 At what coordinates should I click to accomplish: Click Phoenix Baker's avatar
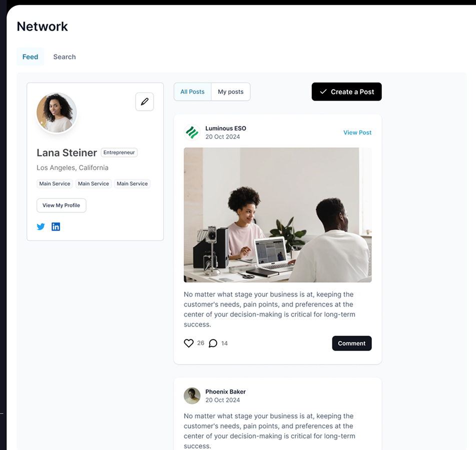pos(192,395)
